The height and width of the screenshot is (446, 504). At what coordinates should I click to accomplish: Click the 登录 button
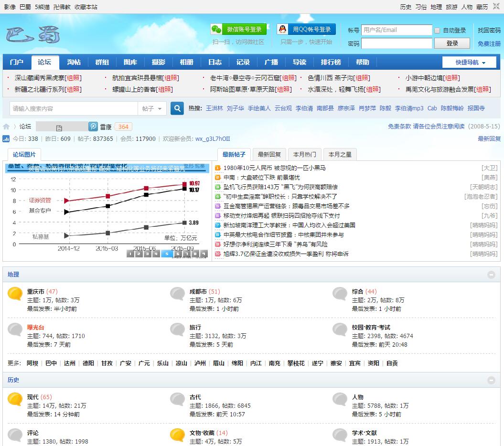[x=452, y=43]
